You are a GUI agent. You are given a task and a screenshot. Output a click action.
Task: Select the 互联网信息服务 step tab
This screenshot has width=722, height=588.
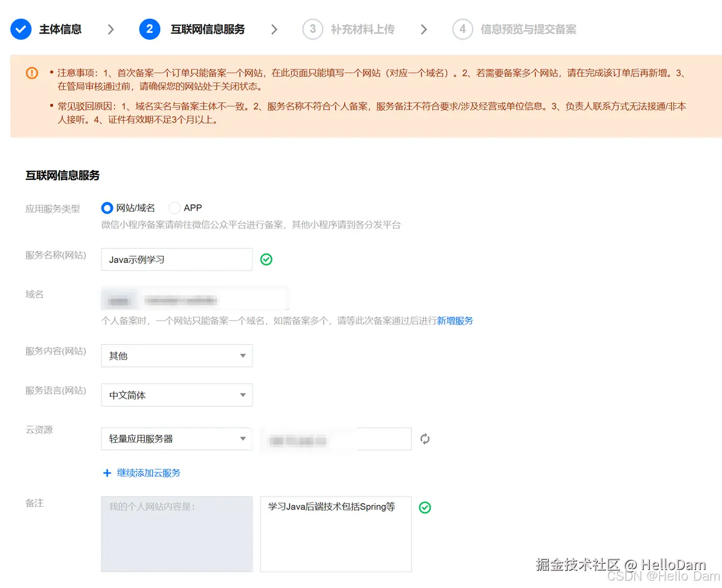pyautogui.click(x=207, y=29)
